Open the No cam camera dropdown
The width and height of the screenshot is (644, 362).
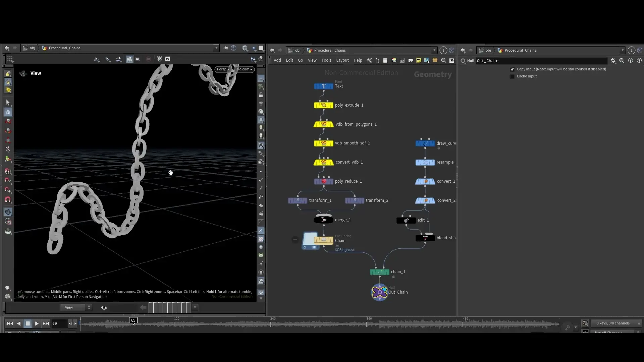pyautogui.click(x=245, y=69)
